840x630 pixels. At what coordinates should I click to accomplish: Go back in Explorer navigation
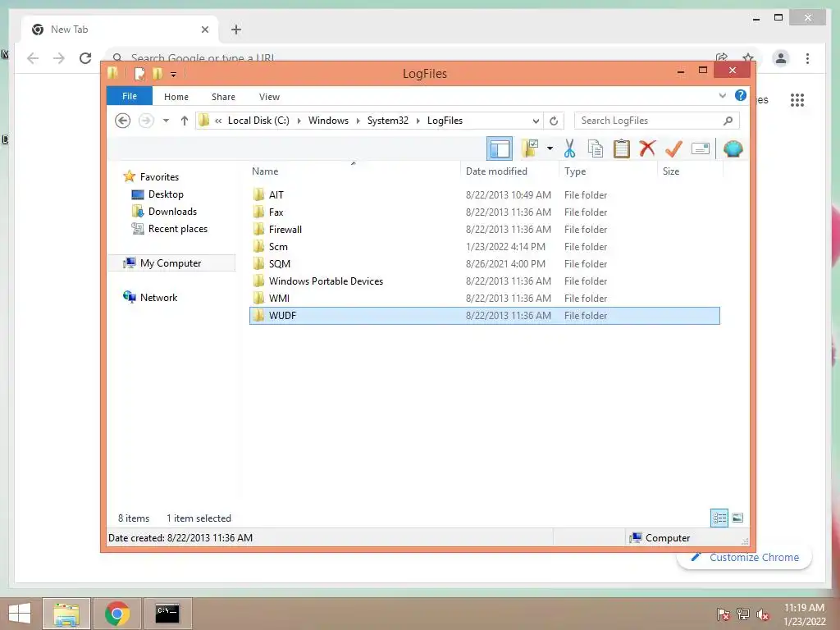(123, 121)
